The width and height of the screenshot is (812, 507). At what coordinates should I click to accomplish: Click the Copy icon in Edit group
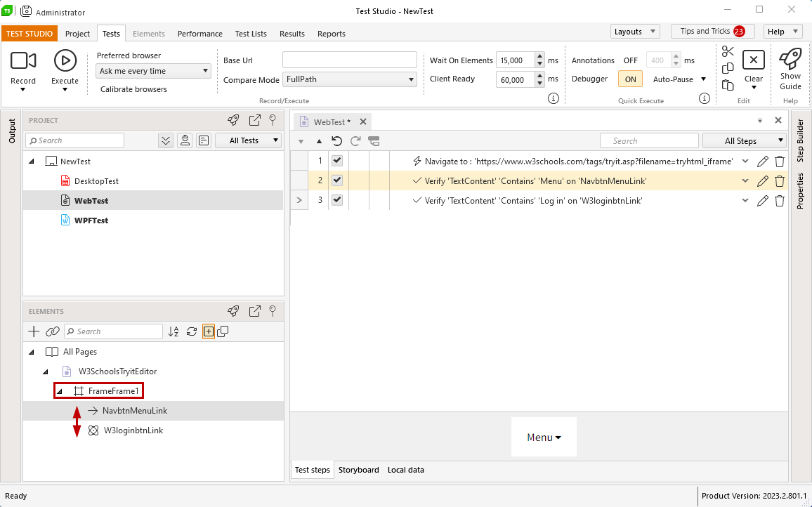(728, 68)
